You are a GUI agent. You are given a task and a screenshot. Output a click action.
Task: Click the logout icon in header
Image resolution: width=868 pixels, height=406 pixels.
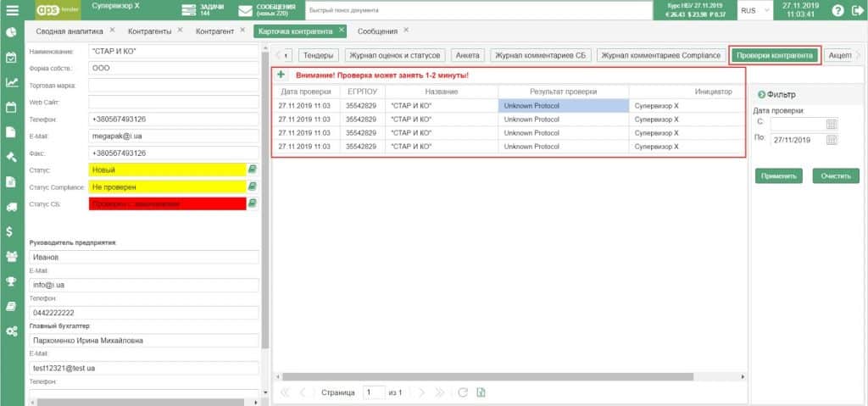[856, 11]
